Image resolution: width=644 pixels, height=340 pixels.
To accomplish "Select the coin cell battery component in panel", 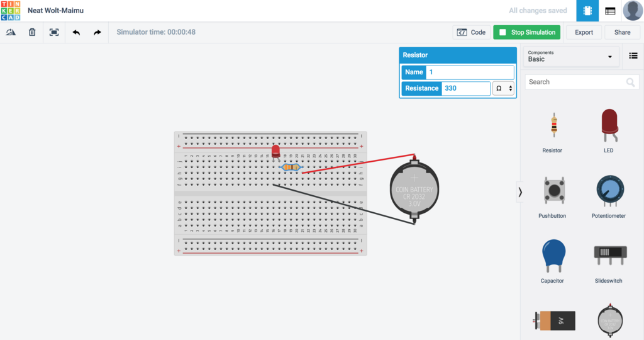I will pos(610,320).
